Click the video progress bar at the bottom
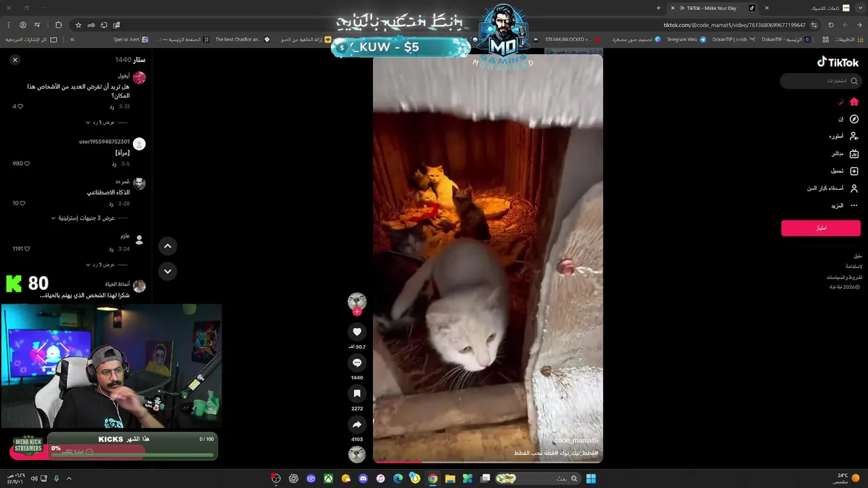This screenshot has width=868, height=488. [x=488, y=462]
